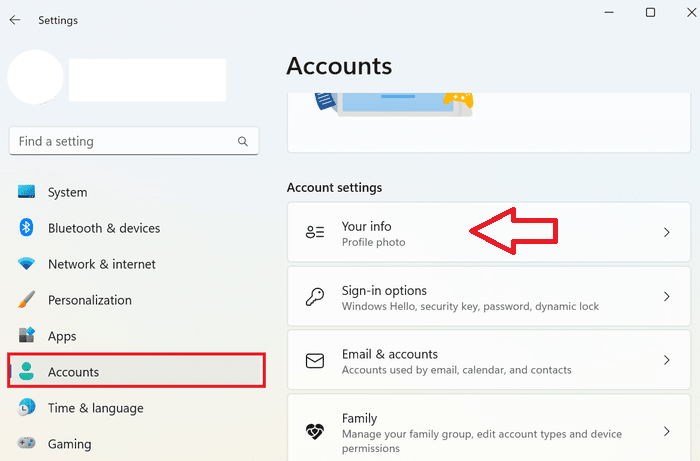Click the Accounts page title
This screenshot has width=700, height=461.
tap(339, 66)
